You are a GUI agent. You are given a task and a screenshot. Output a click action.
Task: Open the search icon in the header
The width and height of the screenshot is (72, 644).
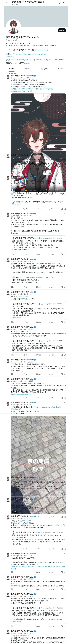(x=64, y=3)
